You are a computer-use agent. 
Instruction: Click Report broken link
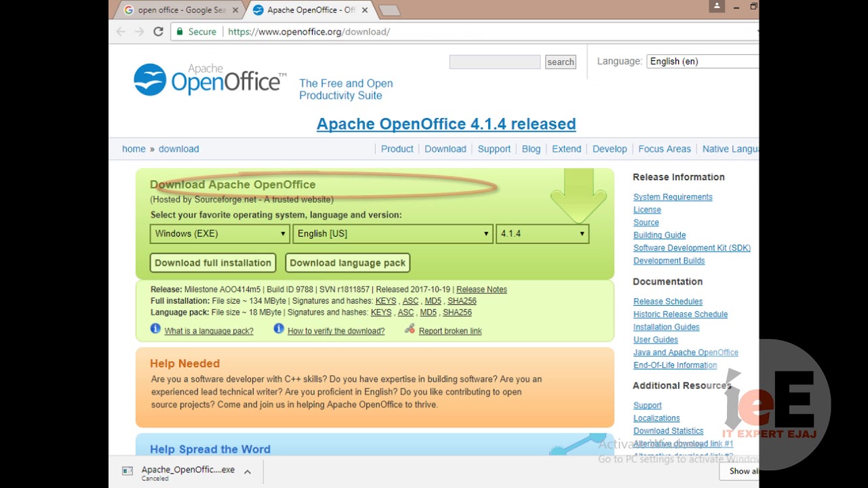[x=450, y=331]
